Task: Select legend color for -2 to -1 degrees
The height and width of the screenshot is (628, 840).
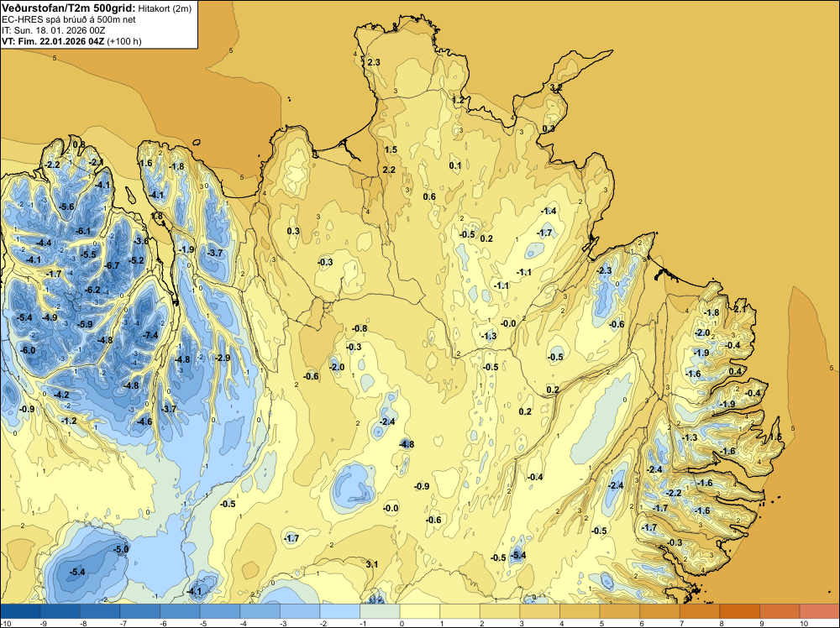Action: click(339, 611)
